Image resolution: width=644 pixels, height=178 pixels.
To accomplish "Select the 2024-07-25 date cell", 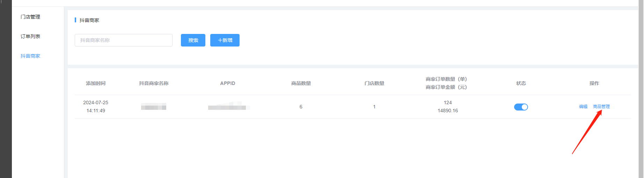I will [x=96, y=103].
